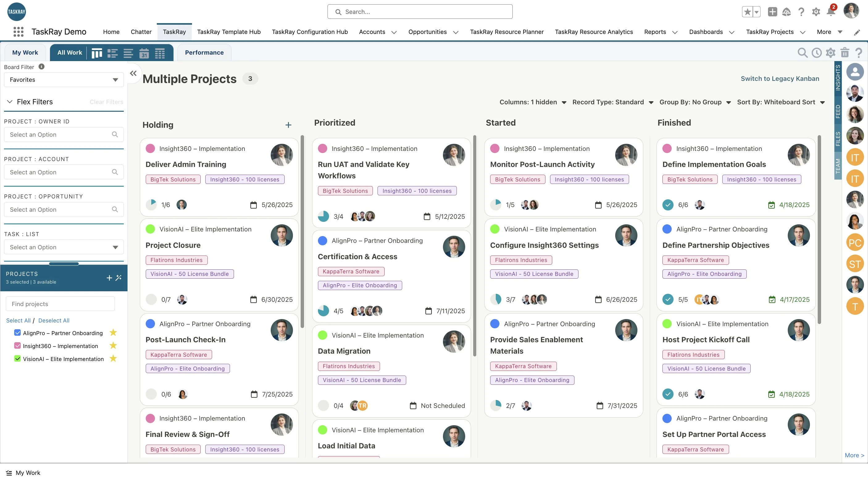Click the favorites star icon
Viewport: 868px width, 482px height.
tap(747, 12)
